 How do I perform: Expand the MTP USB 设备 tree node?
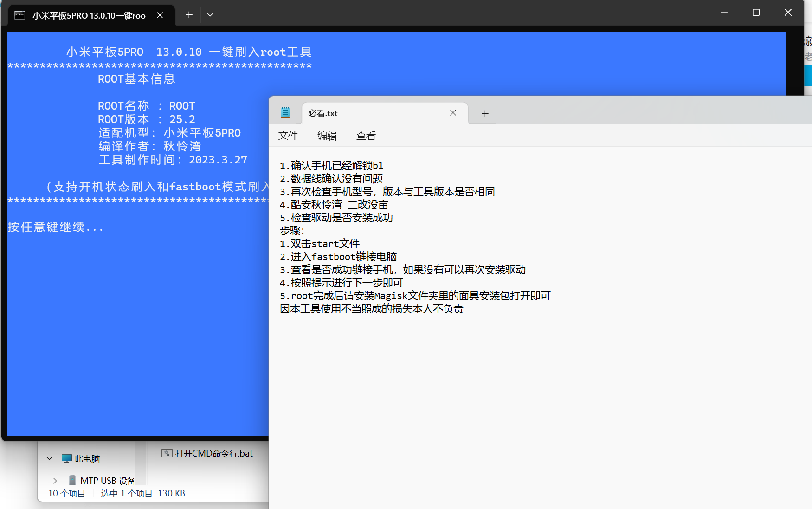55,481
